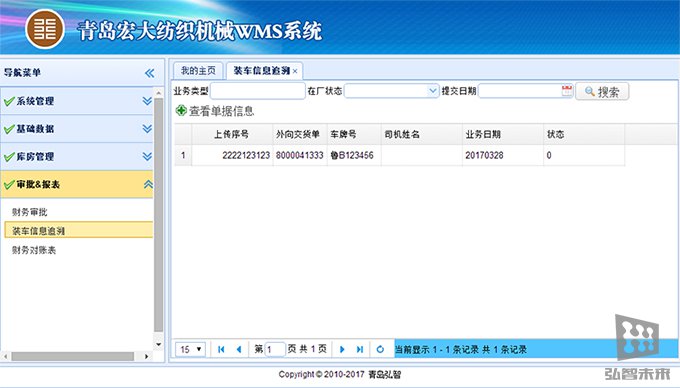Sort by 车牌号 column header
The height and width of the screenshot is (388, 680).
click(x=354, y=134)
